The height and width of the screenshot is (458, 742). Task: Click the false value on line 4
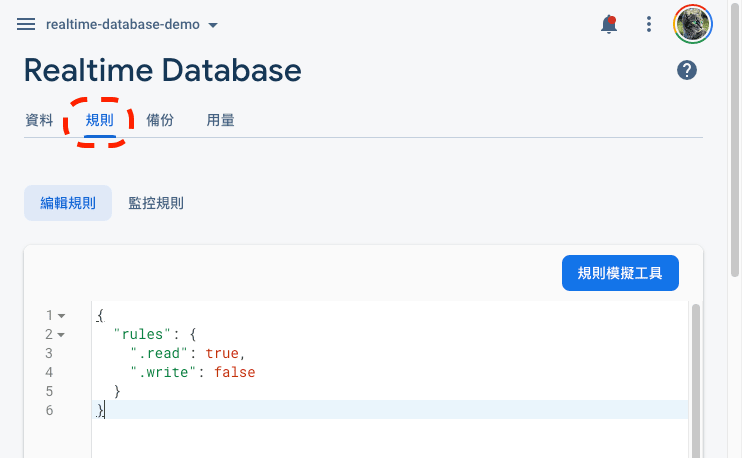pyautogui.click(x=235, y=372)
